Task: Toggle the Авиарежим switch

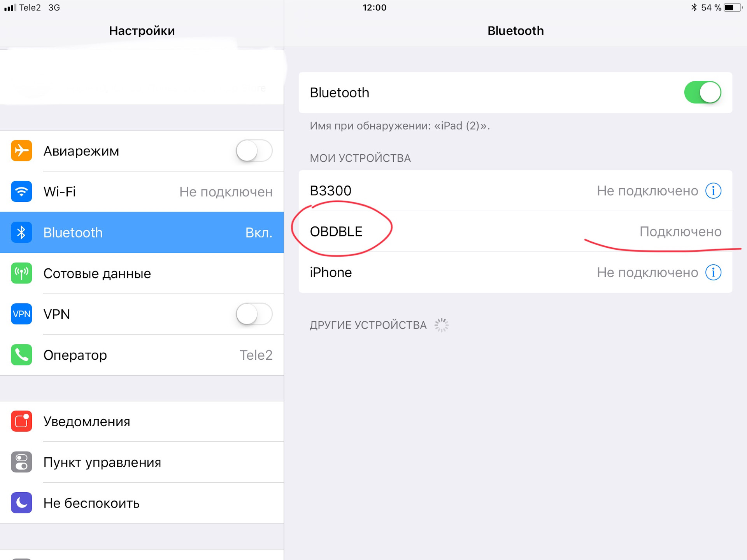Action: (x=254, y=150)
